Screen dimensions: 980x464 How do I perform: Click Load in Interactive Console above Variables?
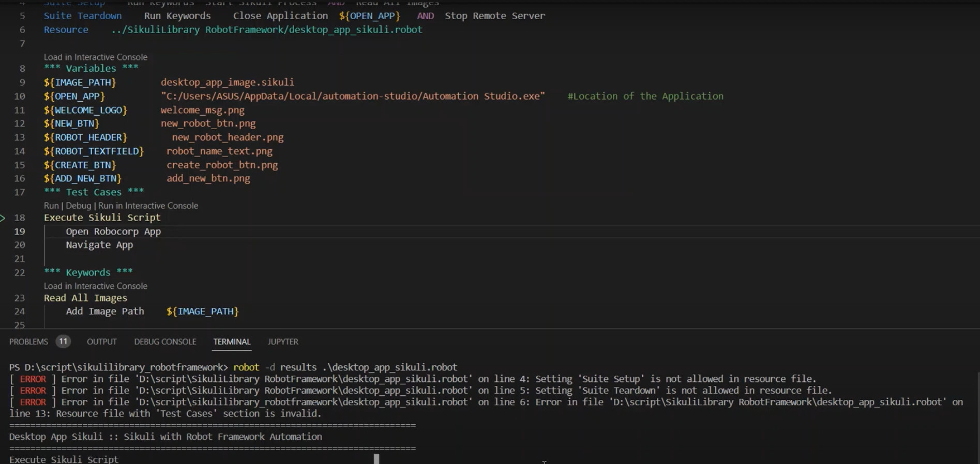[96, 57]
